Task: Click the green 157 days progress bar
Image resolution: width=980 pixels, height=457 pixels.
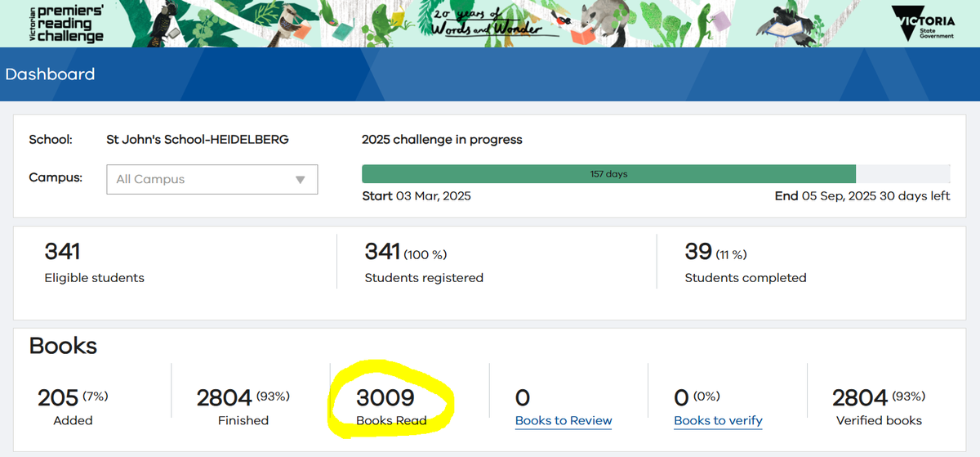Action: point(608,174)
